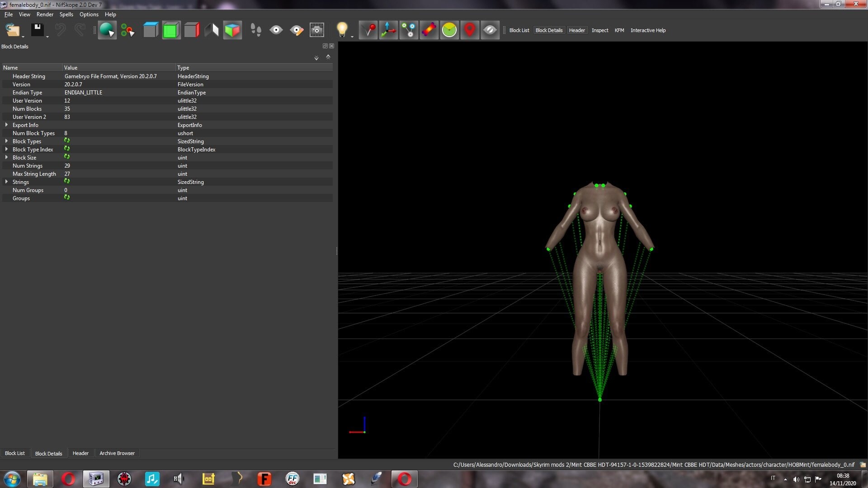Toggle the colorful skin weights icon
This screenshot has width=868, height=488.
click(x=429, y=30)
